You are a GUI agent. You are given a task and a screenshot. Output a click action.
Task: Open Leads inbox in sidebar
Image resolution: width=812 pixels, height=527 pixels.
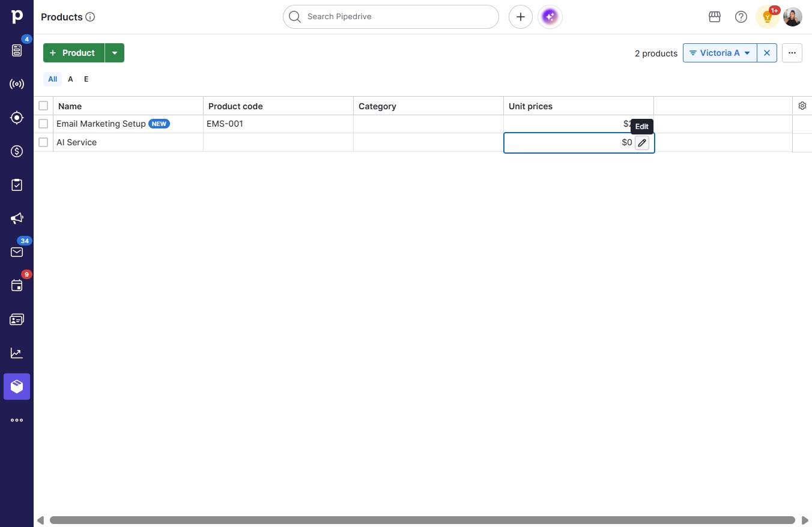coord(17,50)
